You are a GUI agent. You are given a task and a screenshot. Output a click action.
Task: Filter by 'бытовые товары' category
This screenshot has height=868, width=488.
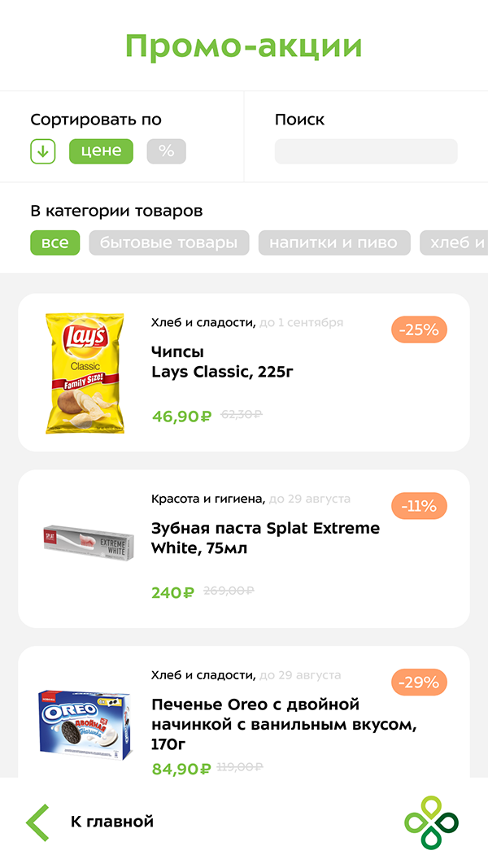pyautogui.click(x=169, y=243)
